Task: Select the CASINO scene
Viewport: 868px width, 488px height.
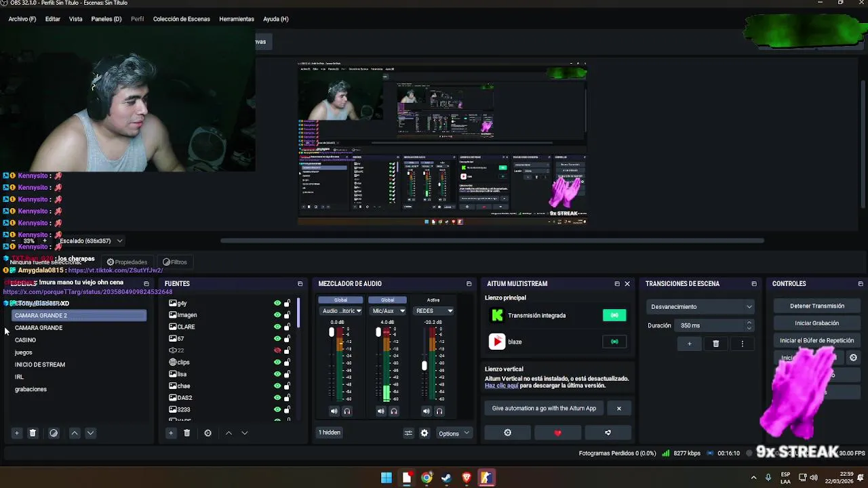Action: [x=80, y=340]
